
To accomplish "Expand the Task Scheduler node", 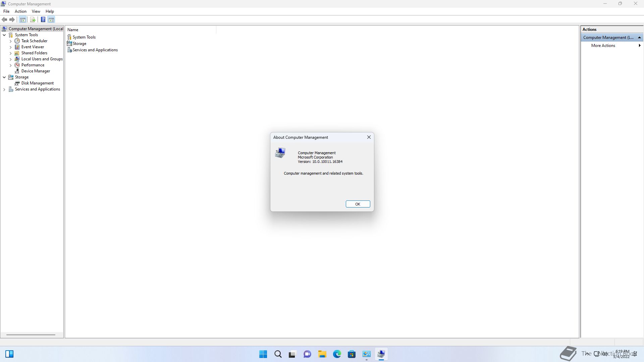I will pyautogui.click(x=10, y=41).
